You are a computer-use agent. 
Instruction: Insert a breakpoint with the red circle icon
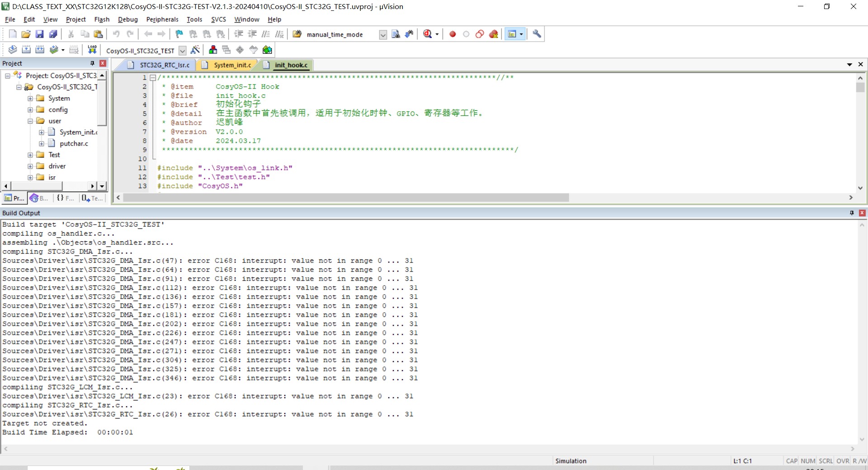click(x=453, y=34)
